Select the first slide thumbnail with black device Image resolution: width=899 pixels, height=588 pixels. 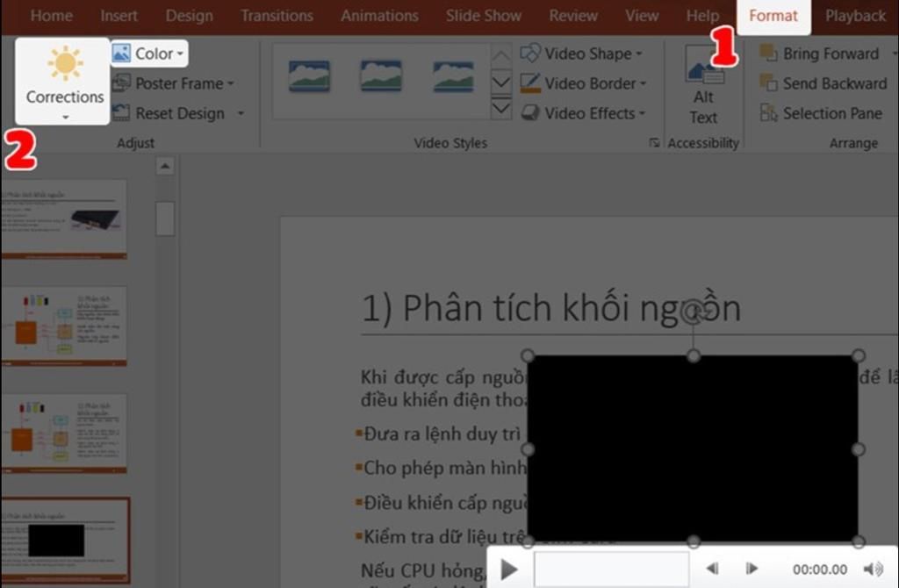tap(63, 219)
